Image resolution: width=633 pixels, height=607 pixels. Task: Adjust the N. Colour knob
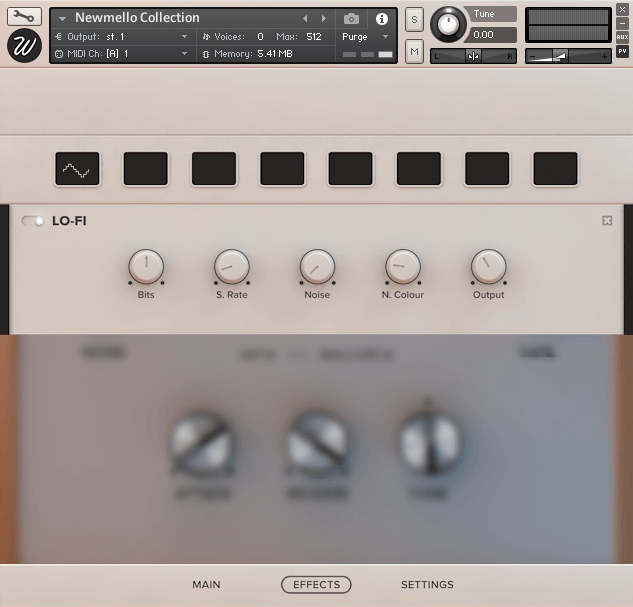403,267
